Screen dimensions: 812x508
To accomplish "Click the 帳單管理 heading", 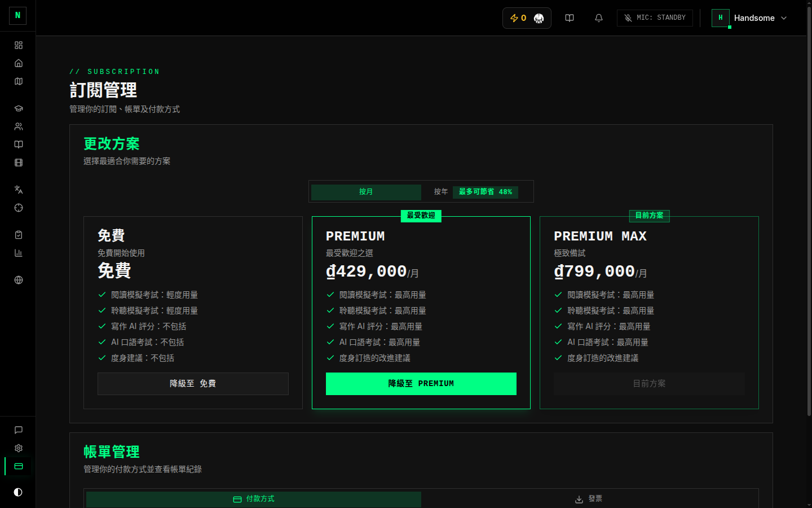I will 112,452.
